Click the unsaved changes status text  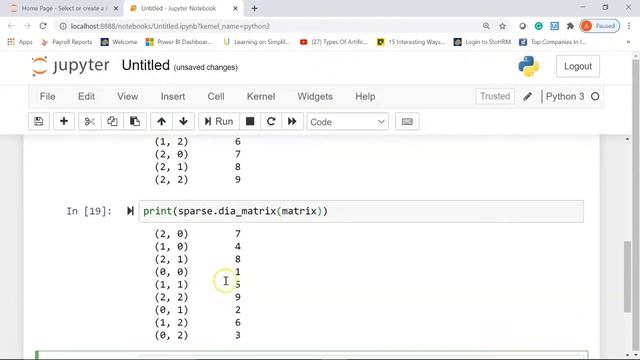(206, 67)
